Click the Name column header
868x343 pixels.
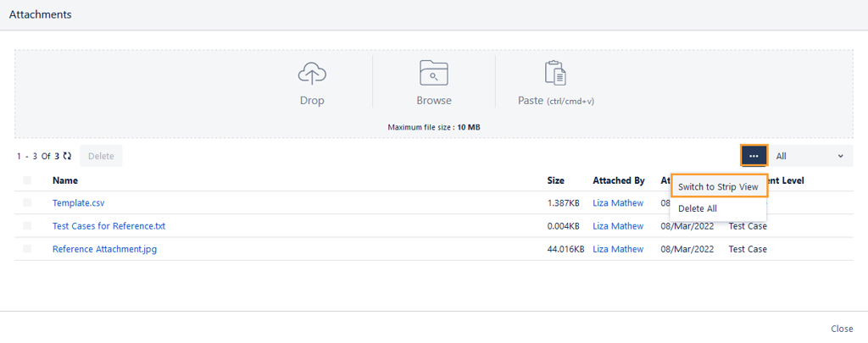65,180
